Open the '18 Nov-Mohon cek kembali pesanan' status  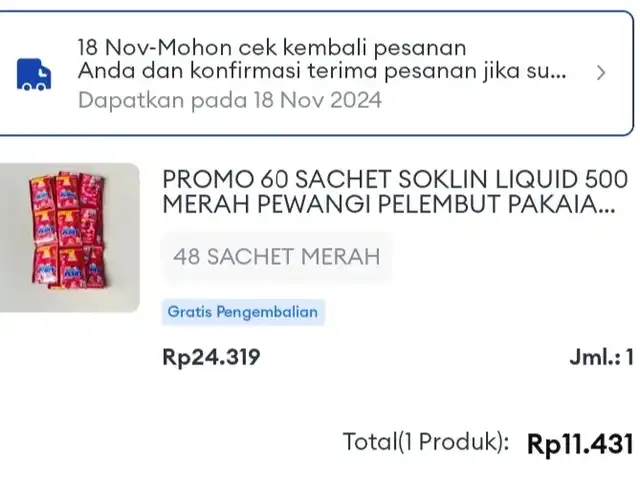tap(272, 47)
